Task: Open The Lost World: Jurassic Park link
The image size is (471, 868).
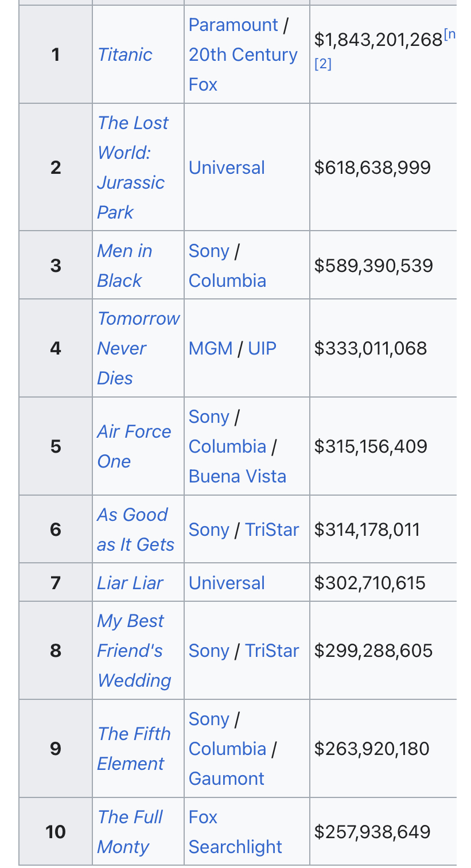Action: [133, 168]
